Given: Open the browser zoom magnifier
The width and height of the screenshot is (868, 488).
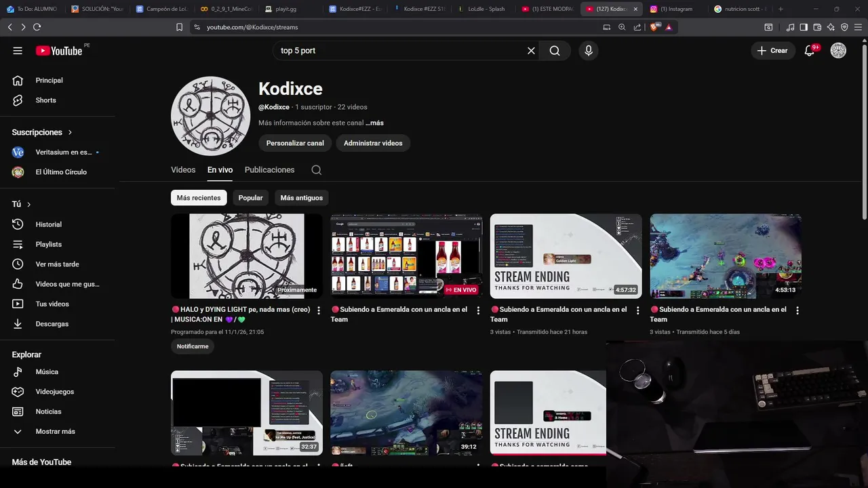Looking at the screenshot, I should tap(622, 27).
